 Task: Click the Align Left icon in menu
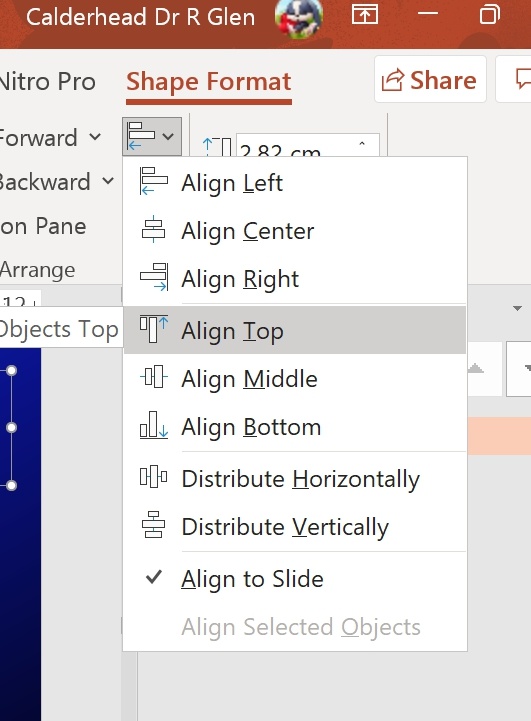coord(154,181)
